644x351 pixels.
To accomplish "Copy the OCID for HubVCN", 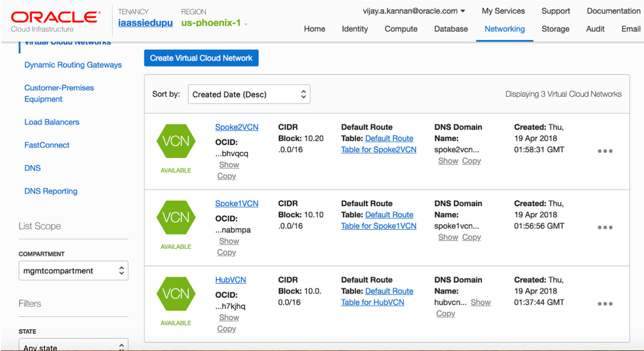I will 226,329.
